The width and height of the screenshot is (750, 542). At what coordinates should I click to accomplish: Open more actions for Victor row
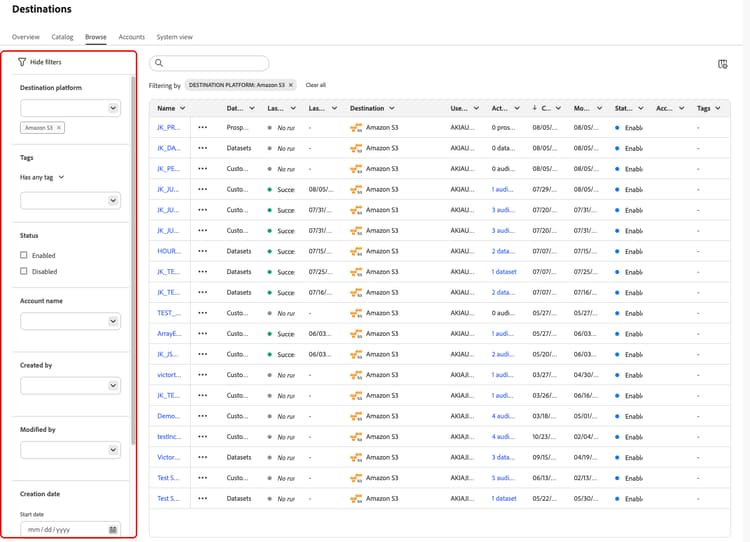coord(203,457)
